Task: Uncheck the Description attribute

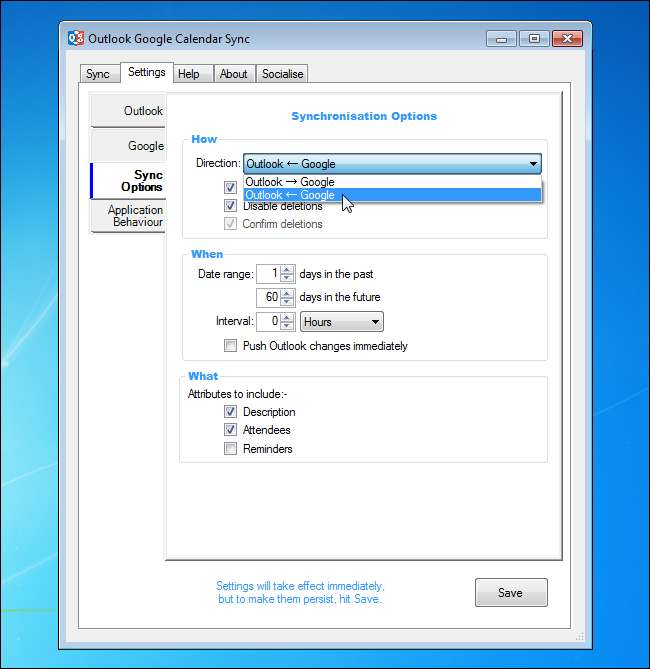Action: click(x=230, y=412)
